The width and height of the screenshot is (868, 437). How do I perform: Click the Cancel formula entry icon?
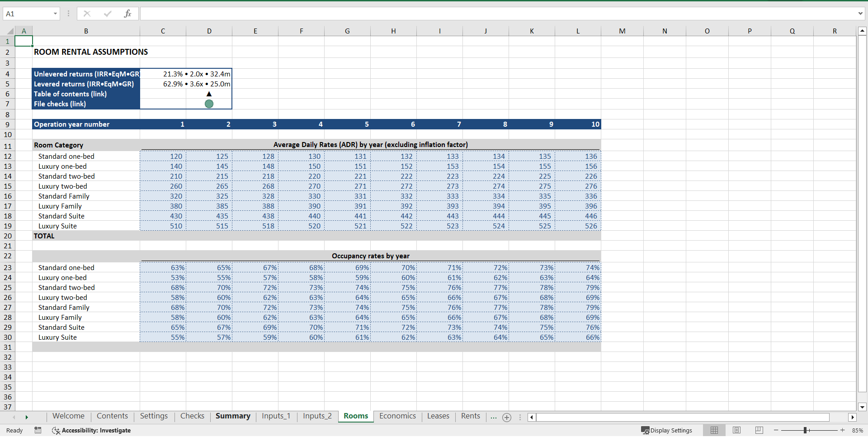click(x=87, y=14)
